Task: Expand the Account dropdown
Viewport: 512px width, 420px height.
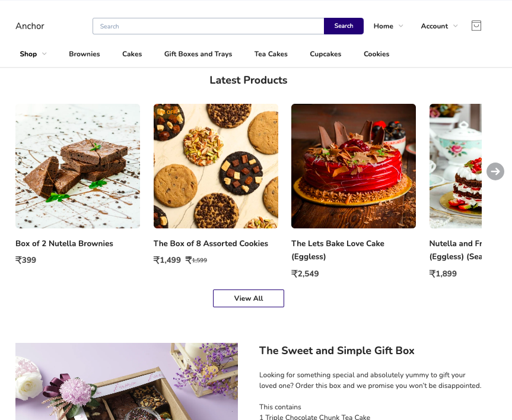Action: click(439, 26)
